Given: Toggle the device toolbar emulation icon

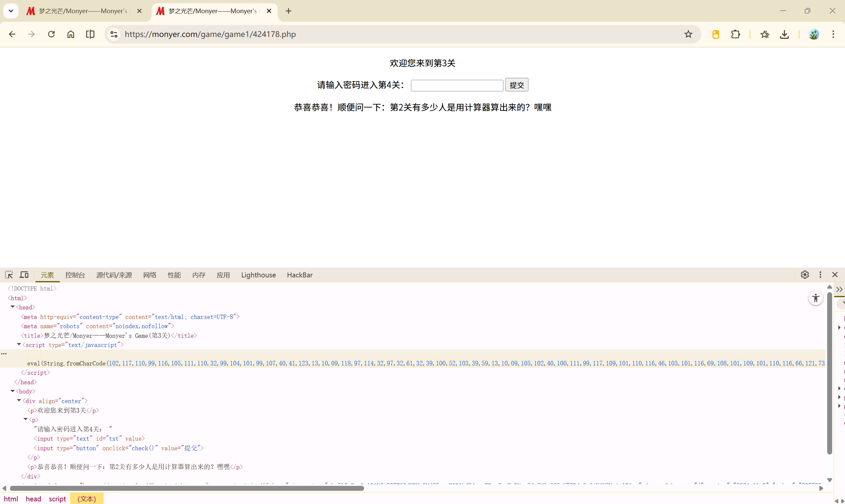Looking at the screenshot, I should tap(24, 275).
